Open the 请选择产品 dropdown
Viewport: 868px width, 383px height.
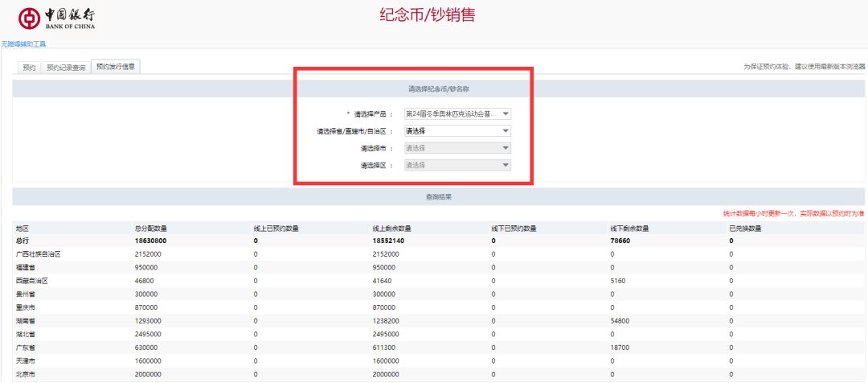pyautogui.click(x=458, y=113)
